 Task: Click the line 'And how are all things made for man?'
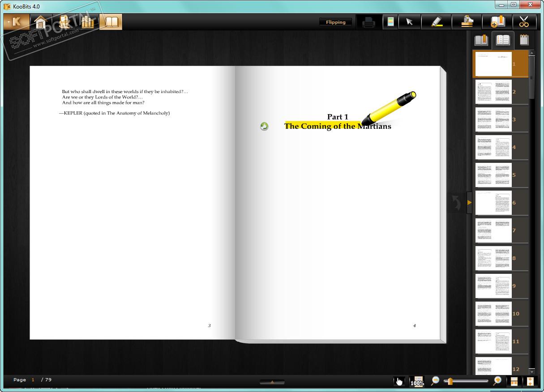click(x=103, y=102)
